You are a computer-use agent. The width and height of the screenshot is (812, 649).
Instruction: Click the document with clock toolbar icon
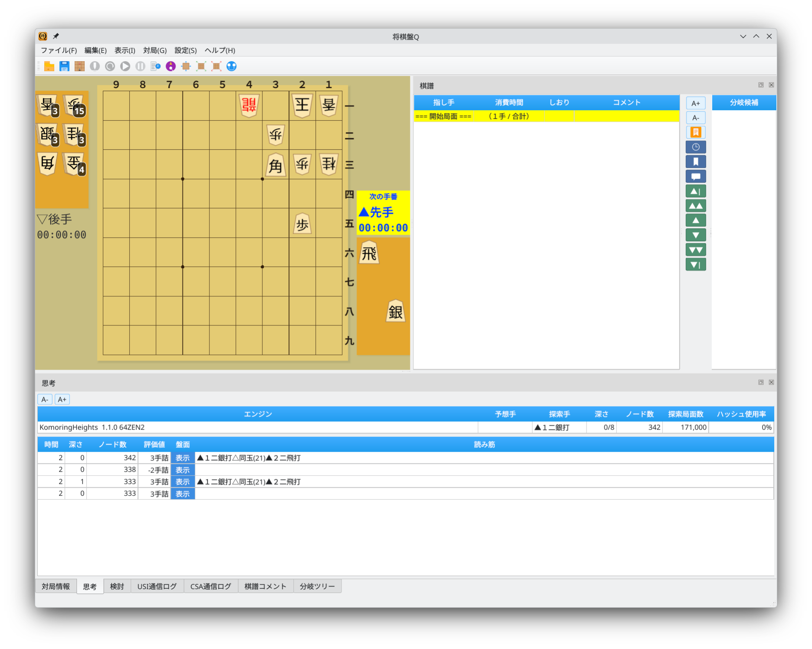pyautogui.click(x=155, y=66)
